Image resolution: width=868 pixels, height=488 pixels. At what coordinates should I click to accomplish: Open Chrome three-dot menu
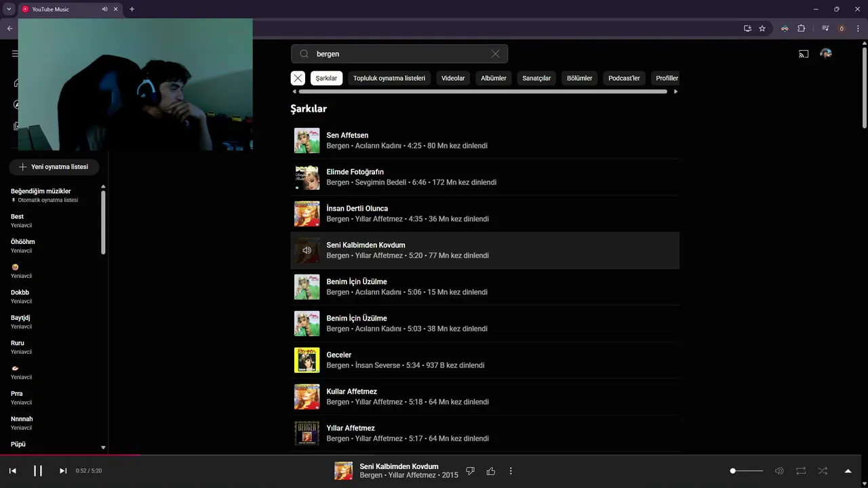[858, 28]
